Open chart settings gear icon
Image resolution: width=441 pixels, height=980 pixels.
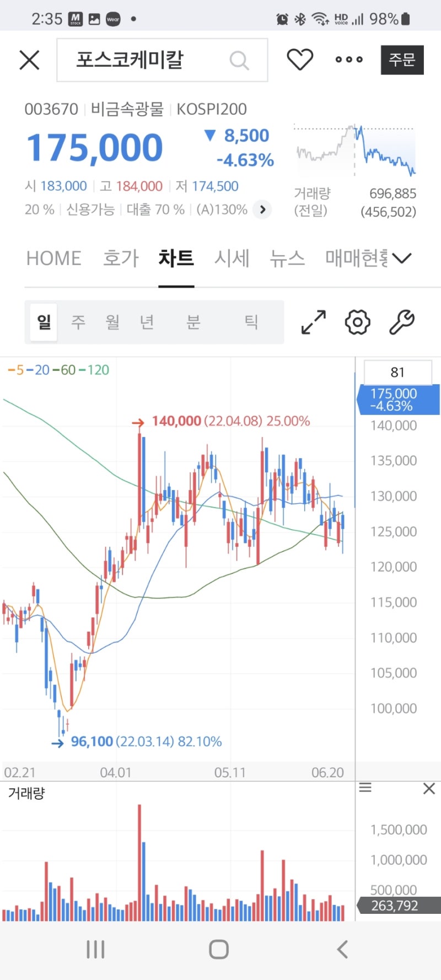(357, 322)
